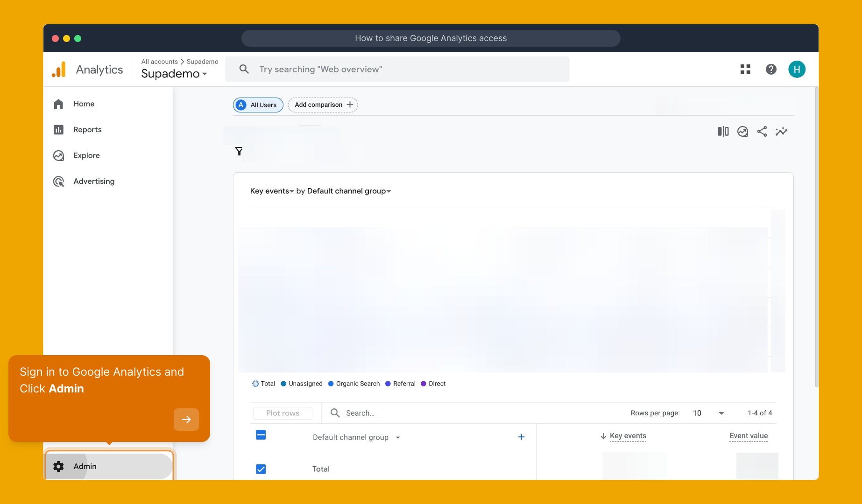Open the Google apps grid launcher

745,69
